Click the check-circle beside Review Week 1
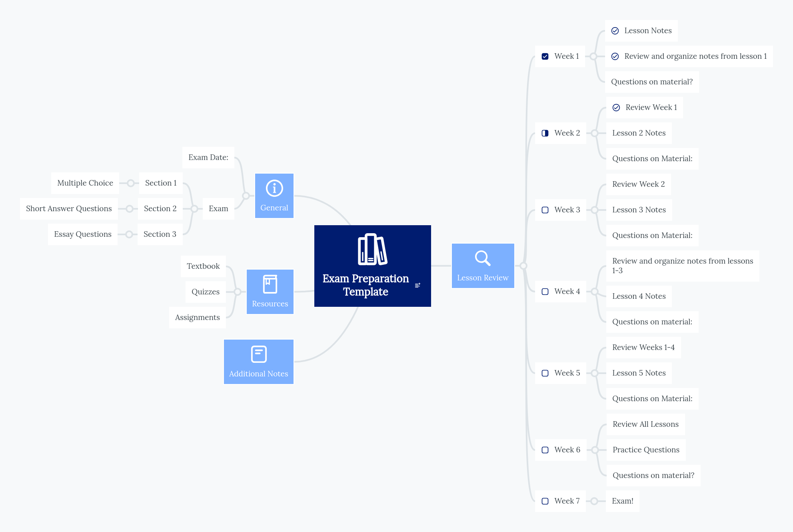 tap(616, 107)
